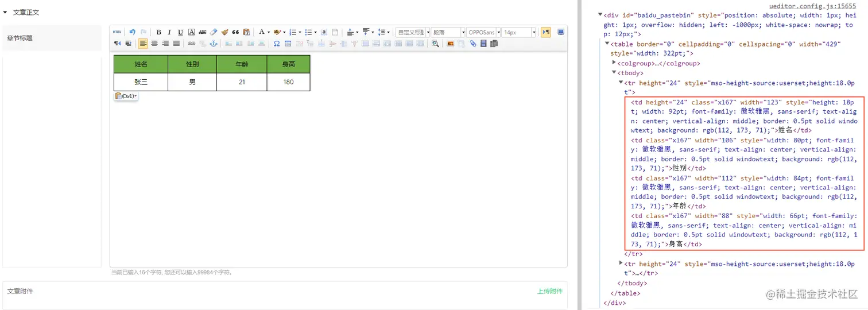Screen dimensions: 868x310
Task: Increase paragraph indent
Action: pyautogui.click(x=128, y=43)
